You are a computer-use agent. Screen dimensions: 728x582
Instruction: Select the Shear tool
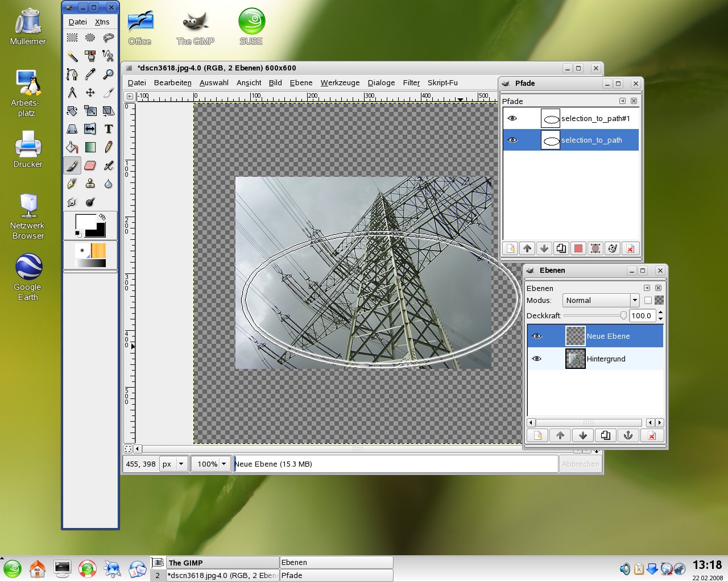(x=108, y=110)
